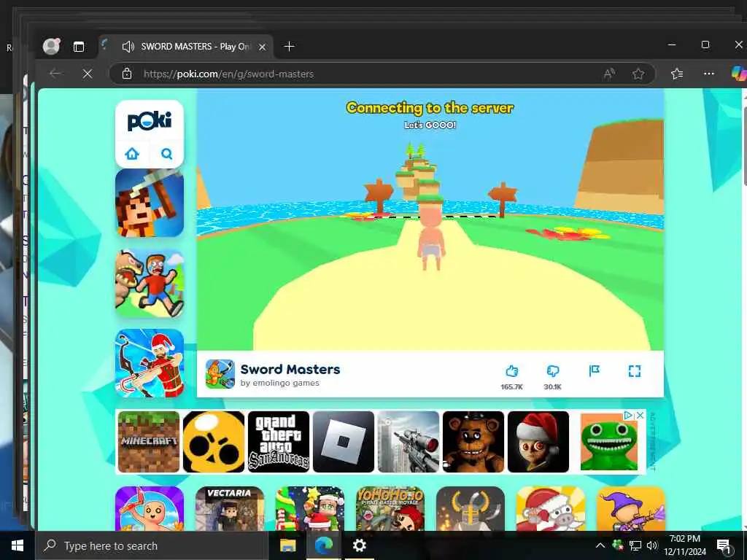Open the bear chasing man game thumbnail

coord(150,284)
